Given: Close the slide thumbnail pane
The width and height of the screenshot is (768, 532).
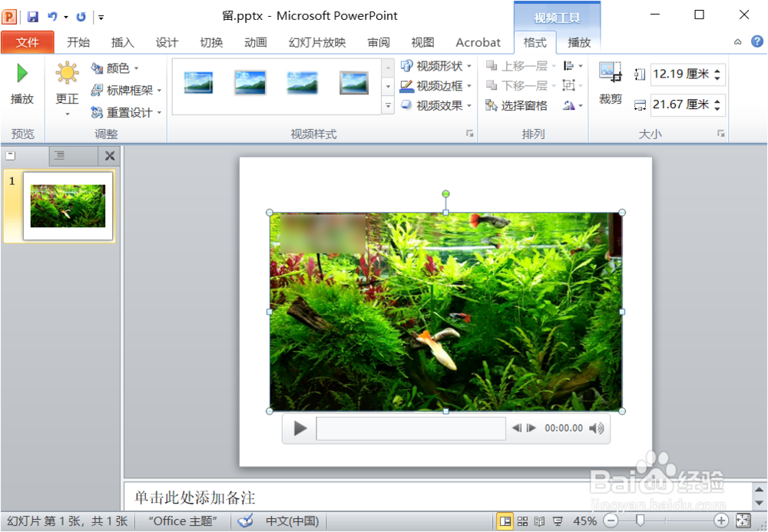Looking at the screenshot, I should tap(110, 156).
